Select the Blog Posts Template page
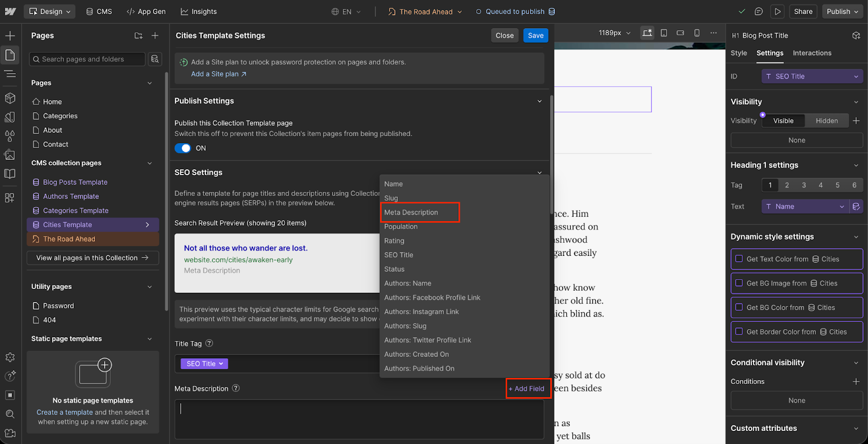Image resolution: width=868 pixels, height=444 pixels. pyautogui.click(x=75, y=182)
